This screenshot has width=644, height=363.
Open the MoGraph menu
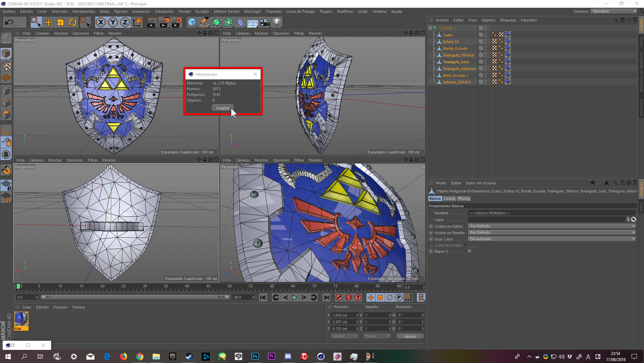pos(252,11)
